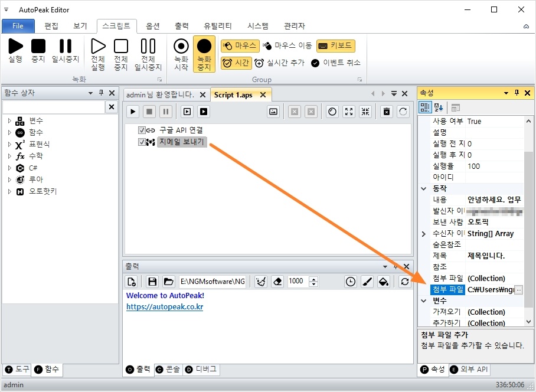Open the 시스템 ribbon tab
The width and height of the screenshot is (536, 392).
[x=258, y=26]
